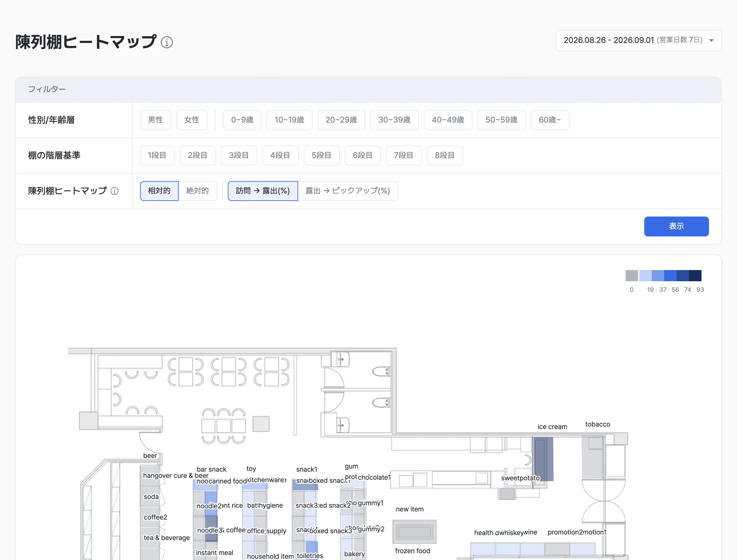
Task: Choose shelf tier 8段目
Action: 444,155
